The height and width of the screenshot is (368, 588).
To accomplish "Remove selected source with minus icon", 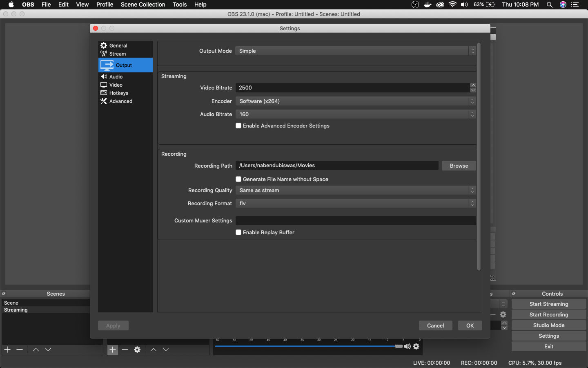I will [x=125, y=350].
